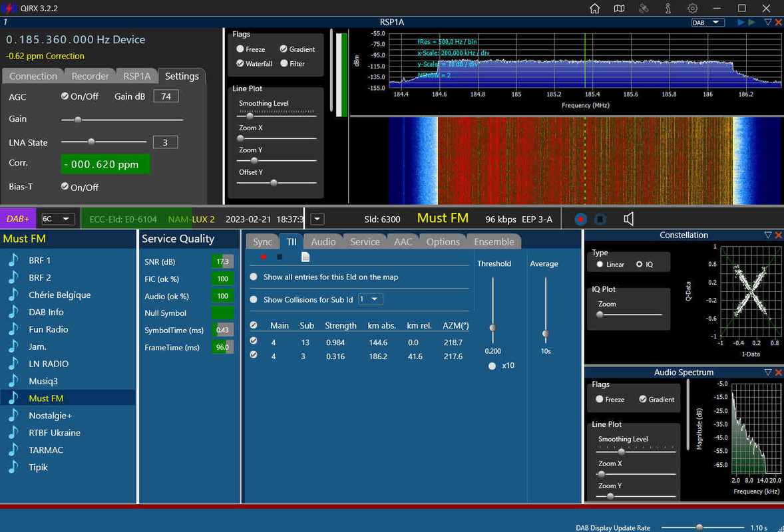Enable Freeze in Audio Spectrum flags
This screenshot has height=532, width=784.
(x=600, y=400)
